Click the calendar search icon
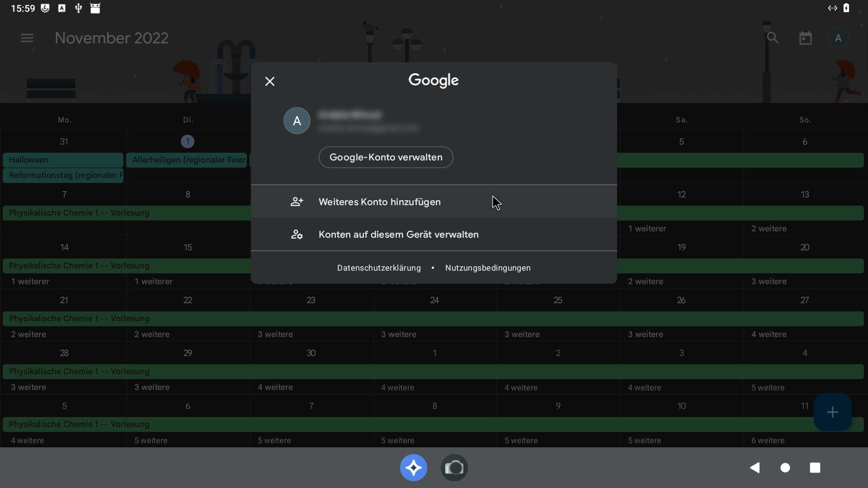 coord(773,38)
